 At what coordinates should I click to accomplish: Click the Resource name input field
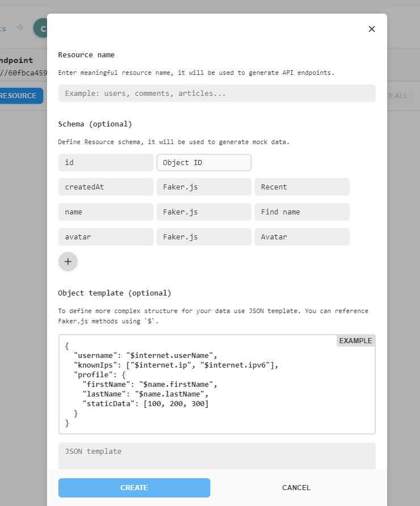click(217, 94)
